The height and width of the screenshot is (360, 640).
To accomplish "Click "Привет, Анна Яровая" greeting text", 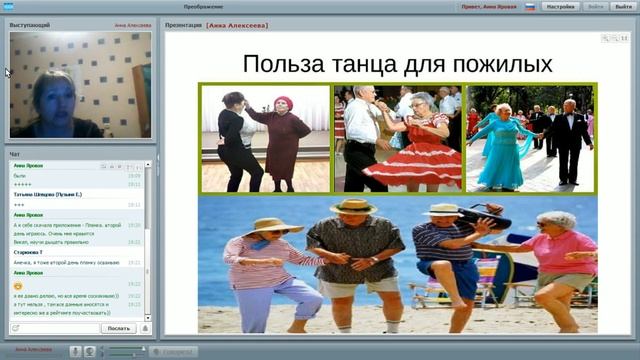I will 489,7.
